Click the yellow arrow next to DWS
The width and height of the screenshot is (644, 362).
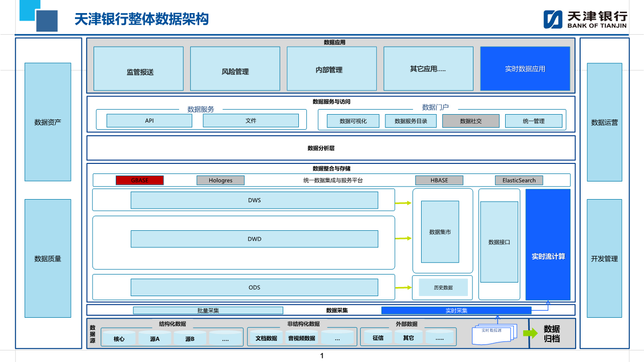pos(403,203)
